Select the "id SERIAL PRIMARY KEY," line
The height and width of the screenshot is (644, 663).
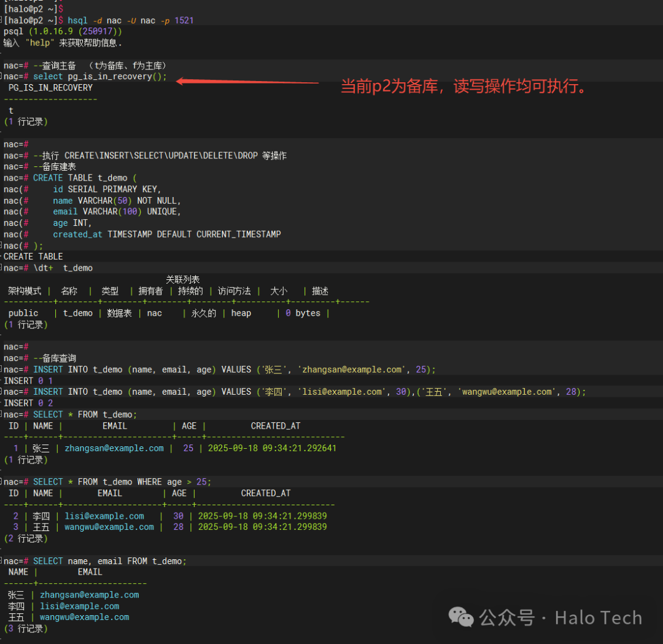pyautogui.click(x=107, y=189)
